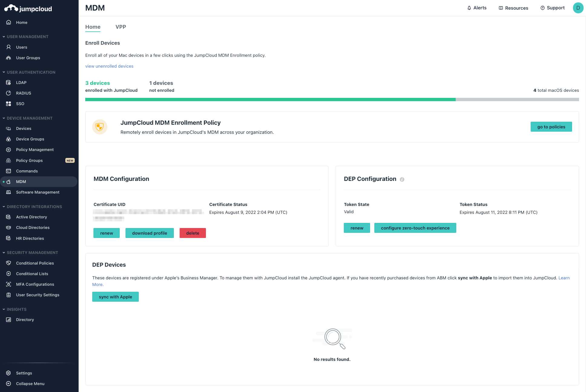Viewport: 586px width, 392px height.
Task: Click the sync with Apple button
Action: pyautogui.click(x=115, y=297)
